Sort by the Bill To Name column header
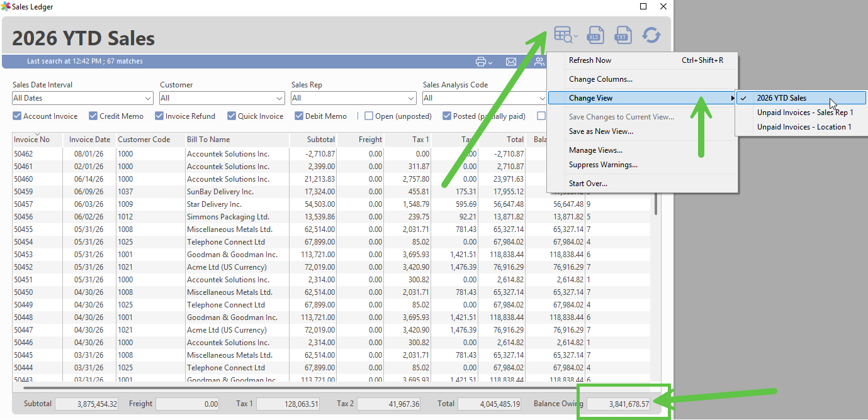868x420 pixels. [x=237, y=140]
